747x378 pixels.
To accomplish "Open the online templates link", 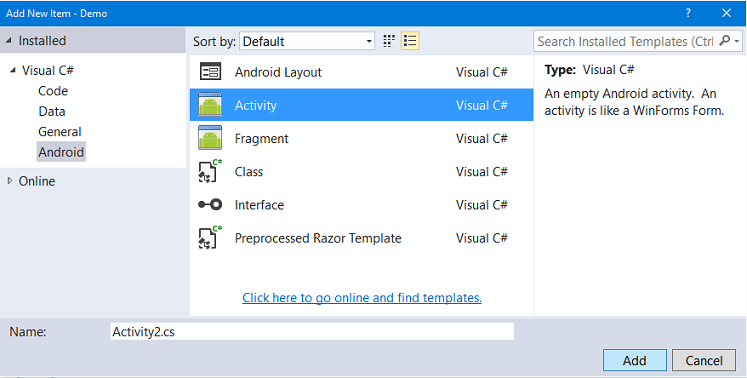I will (362, 297).
